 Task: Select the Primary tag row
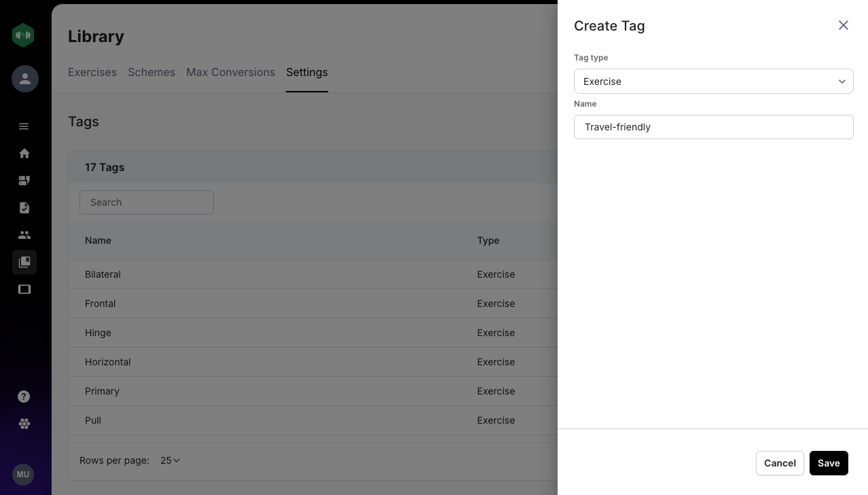(x=313, y=391)
